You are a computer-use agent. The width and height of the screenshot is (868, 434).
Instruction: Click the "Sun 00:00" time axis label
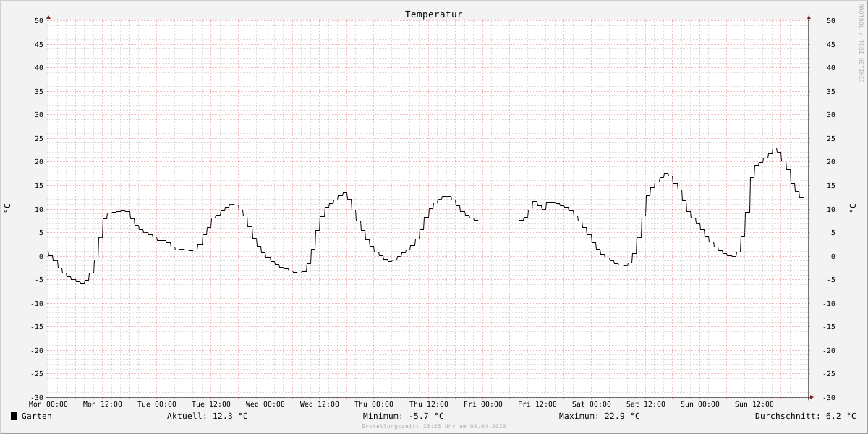(700, 404)
